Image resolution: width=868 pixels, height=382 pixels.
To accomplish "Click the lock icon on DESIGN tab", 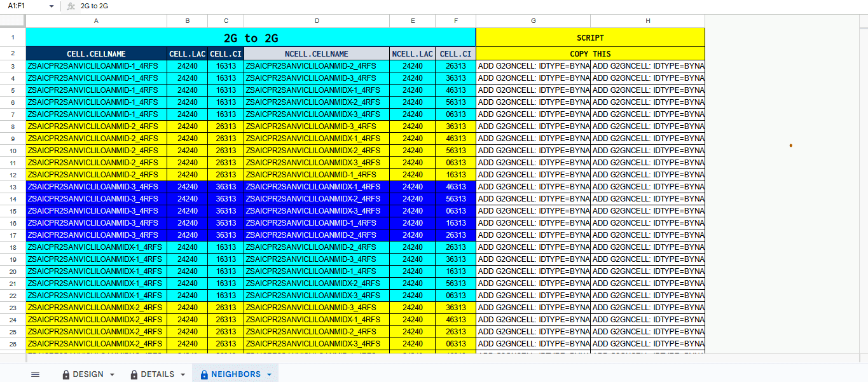I will pos(66,374).
